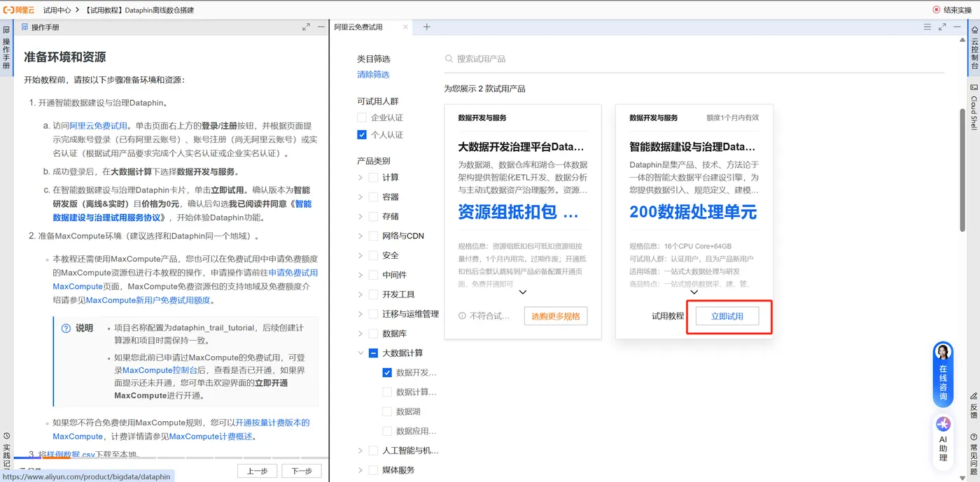Image resolution: width=980 pixels, height=482 pixels.
Task: Expand the 人工智能与机... category chevron
Action: click(x=360, y=451)
